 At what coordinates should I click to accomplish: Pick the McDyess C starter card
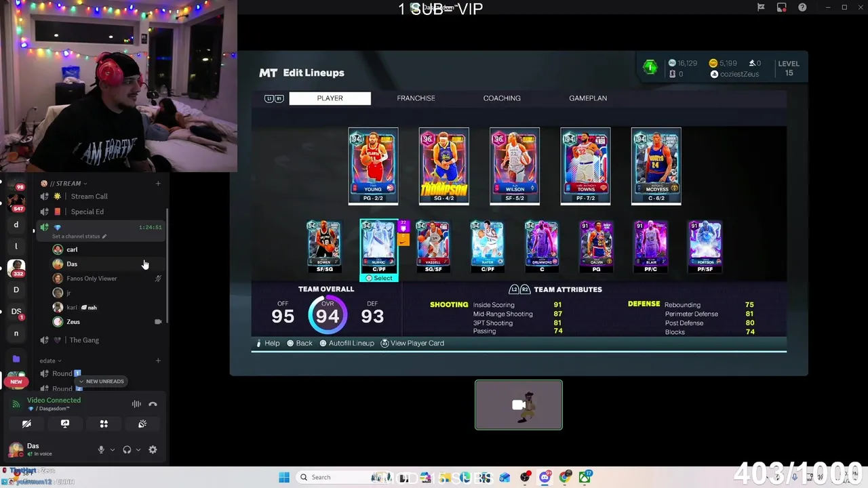[x=656, y=165]
